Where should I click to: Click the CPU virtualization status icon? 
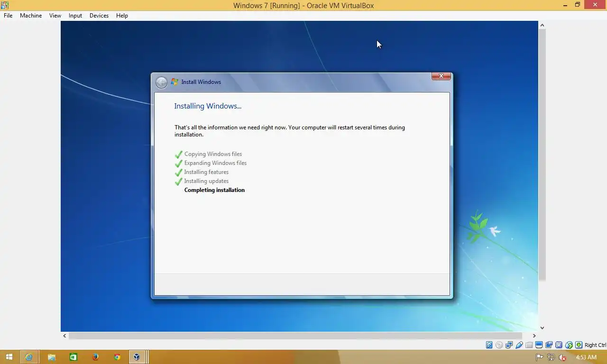(559, 345)
